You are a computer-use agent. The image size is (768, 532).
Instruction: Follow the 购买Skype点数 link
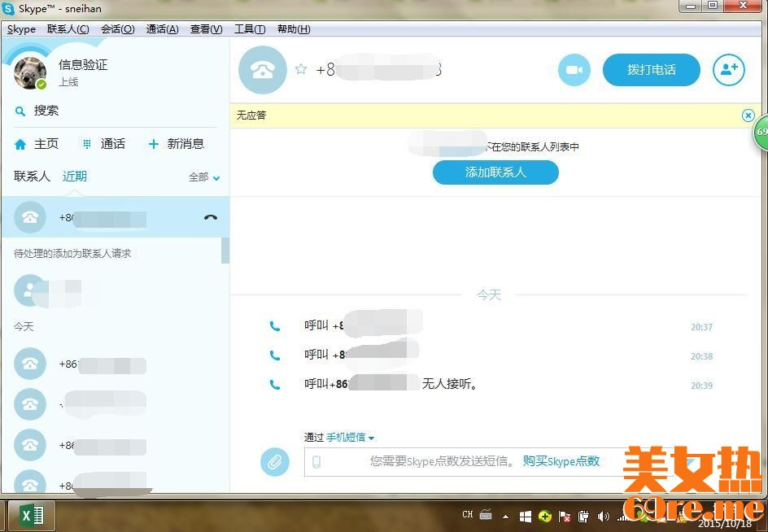coord(561,461)
